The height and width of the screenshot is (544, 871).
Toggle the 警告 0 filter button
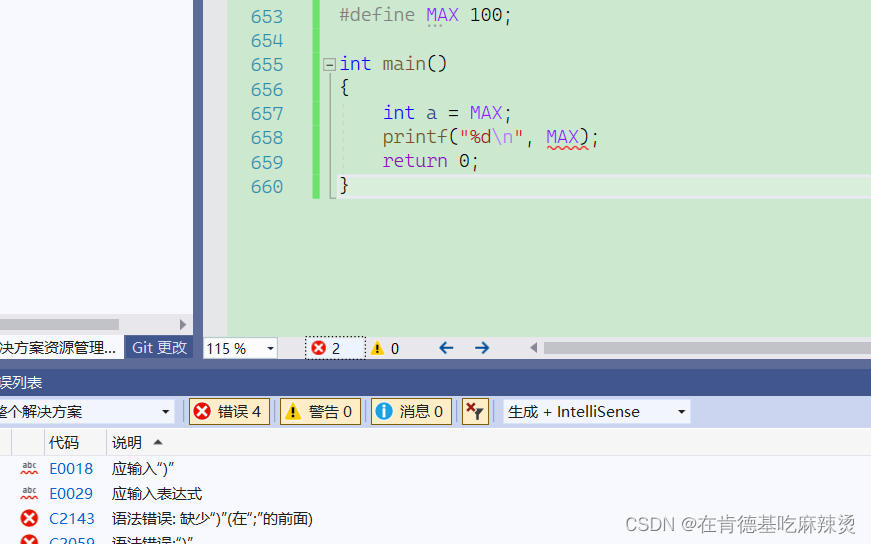point(320,412)
